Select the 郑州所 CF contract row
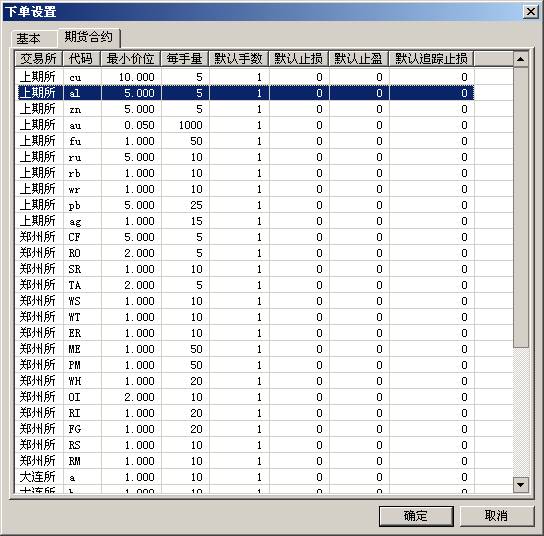Viewport: 544px width, 536px height. pyautogui.click(x=246, y=237)
